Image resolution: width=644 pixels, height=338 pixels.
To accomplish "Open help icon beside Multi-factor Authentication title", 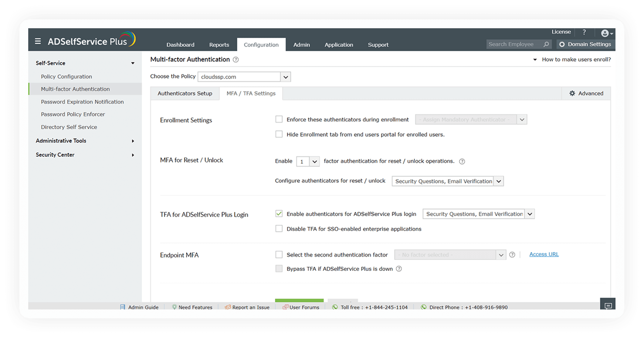I will 236,60.
